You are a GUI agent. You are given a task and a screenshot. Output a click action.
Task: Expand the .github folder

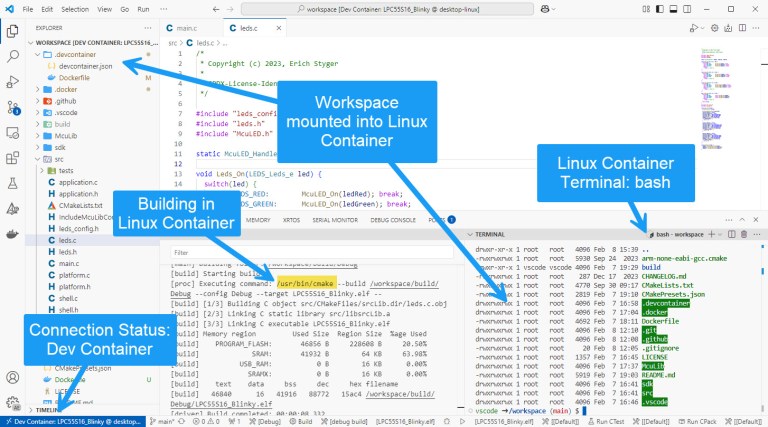click(37, 101)
